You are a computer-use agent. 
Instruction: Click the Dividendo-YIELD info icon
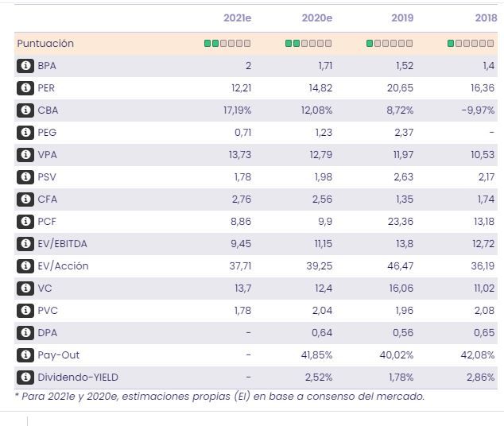point(25,378)
